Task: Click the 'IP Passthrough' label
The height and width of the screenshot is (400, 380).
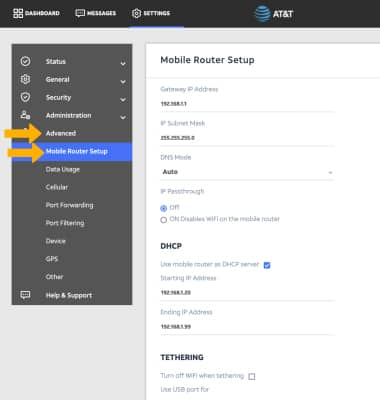Action: [182, 191]
